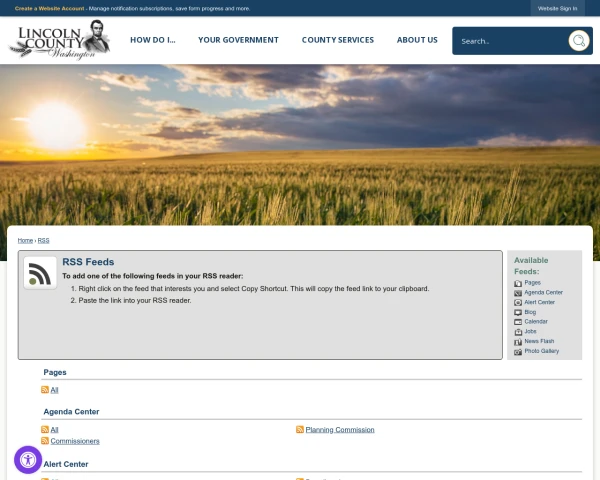Click the Available Feeds heading
600x480 pixels.
pyautogui.click(x=531, y=266)
